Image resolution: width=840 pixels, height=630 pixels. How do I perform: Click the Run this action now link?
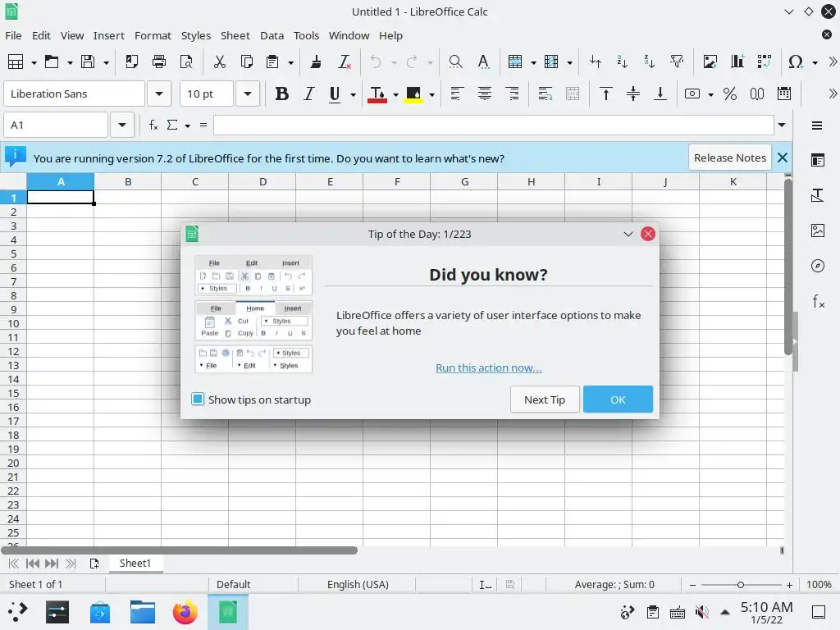[x=488, y=367]
